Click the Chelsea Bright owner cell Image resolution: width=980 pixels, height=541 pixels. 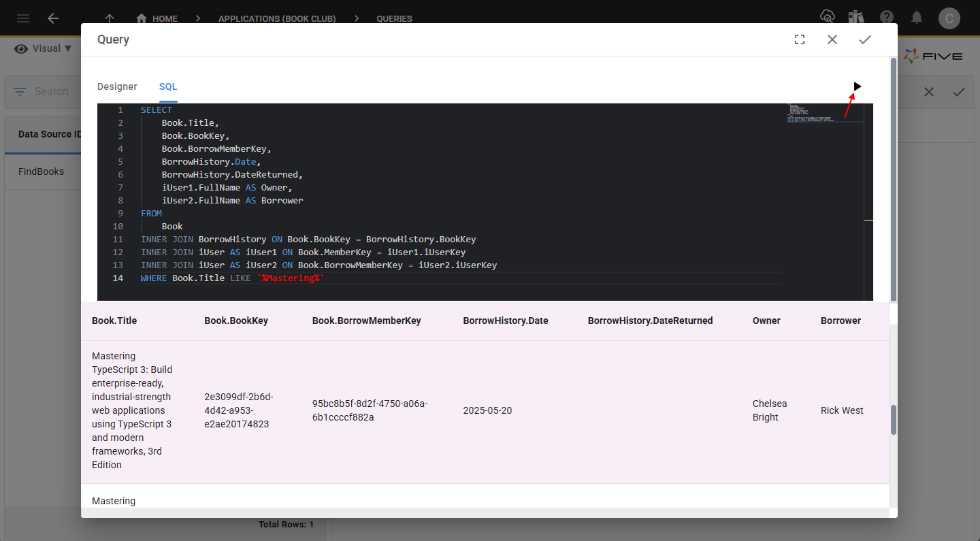click(770, 410)
